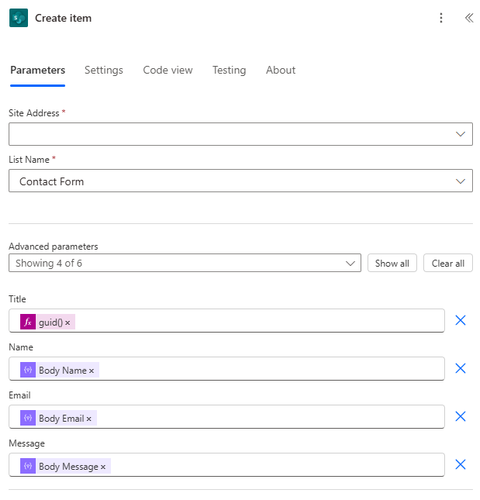Remove the Title parameter with its X
Viewport: 480px width, 500px height.
coord(460,320)
